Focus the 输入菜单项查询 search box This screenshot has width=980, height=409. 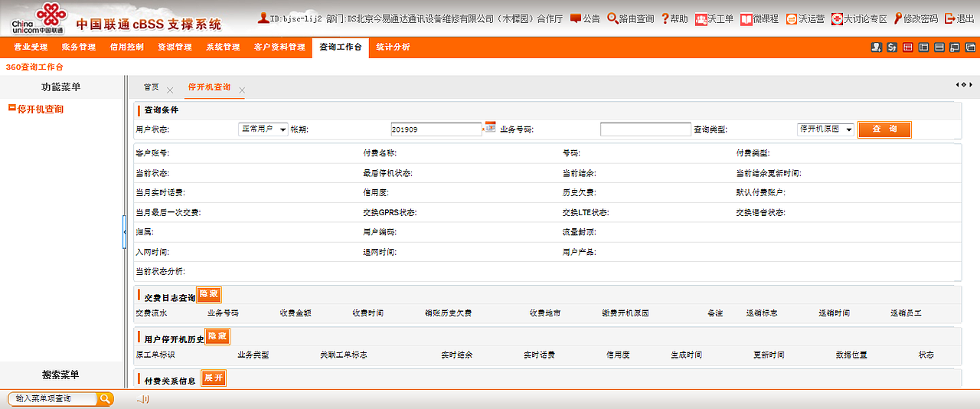53,398
